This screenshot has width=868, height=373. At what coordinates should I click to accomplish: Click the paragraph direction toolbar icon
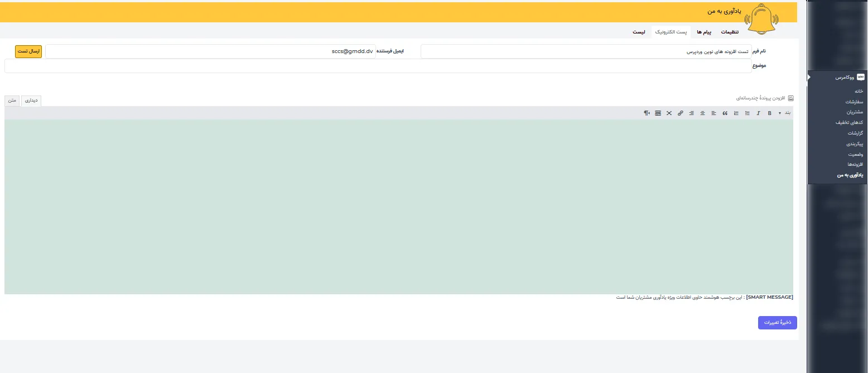click(x=647, y=113)
